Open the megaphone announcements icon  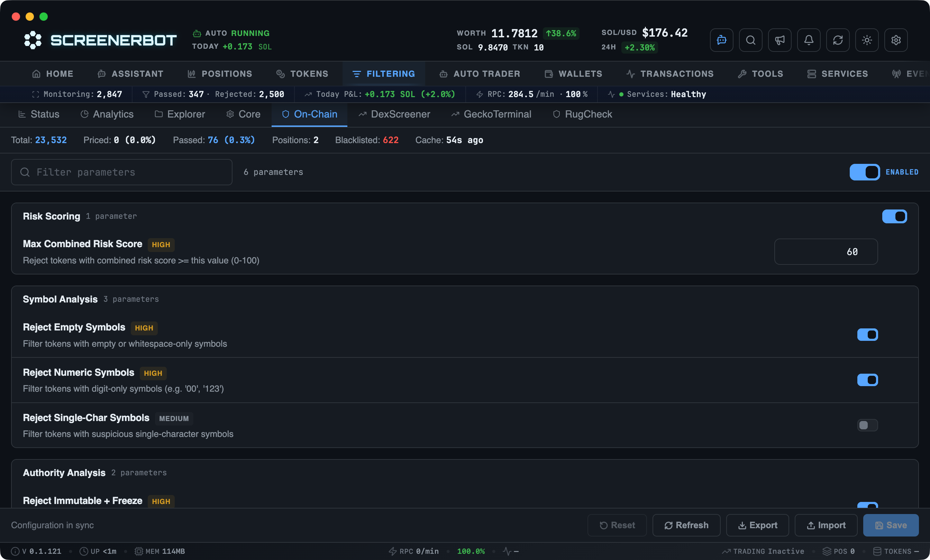(779, 40)
